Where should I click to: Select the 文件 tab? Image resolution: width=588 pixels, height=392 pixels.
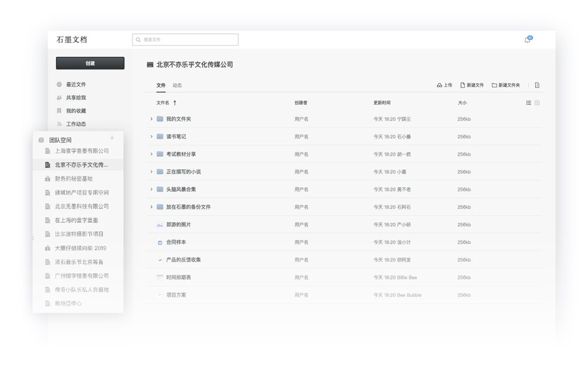(161, 86)
